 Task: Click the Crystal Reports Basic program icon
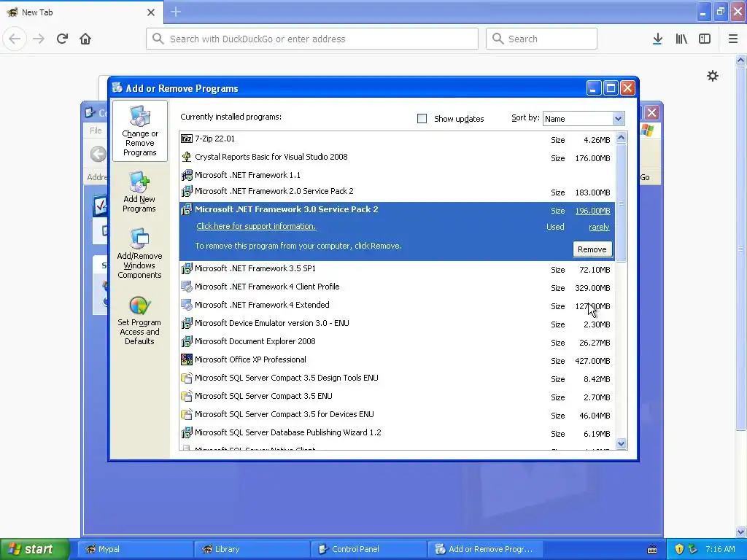pos(187,157)
